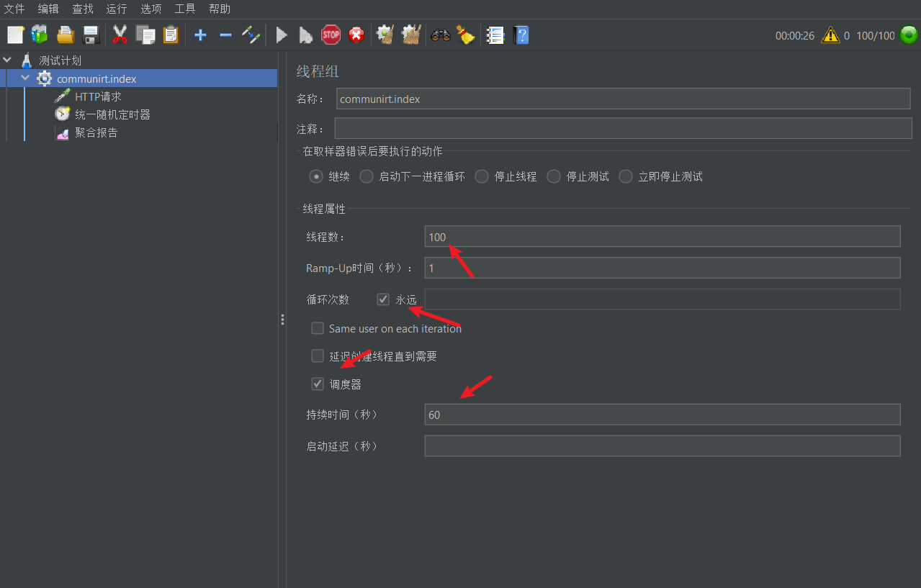This screenshot has width=921, height=588.
Task: Select communirt.index thread group in tree
Action: 96,78
